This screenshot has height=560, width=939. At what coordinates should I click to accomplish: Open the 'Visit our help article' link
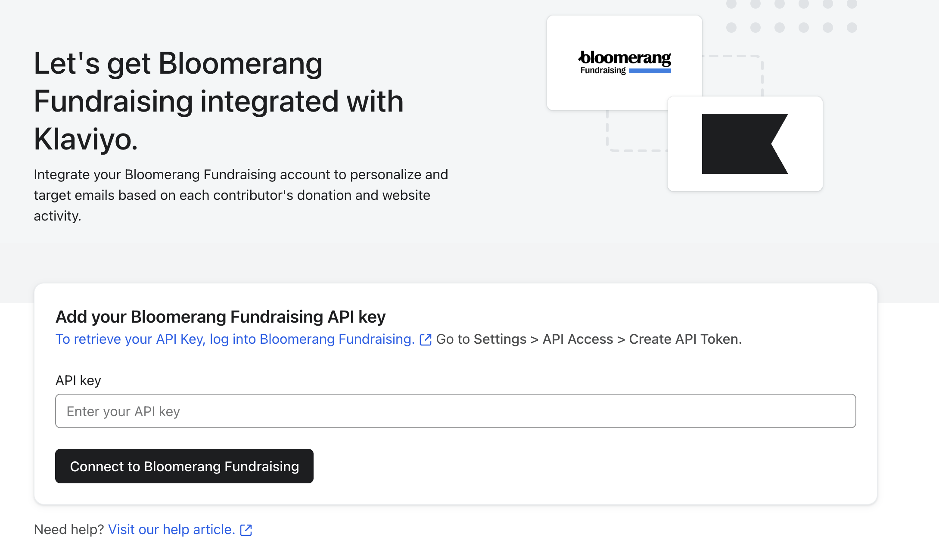(x=171, y=529)
